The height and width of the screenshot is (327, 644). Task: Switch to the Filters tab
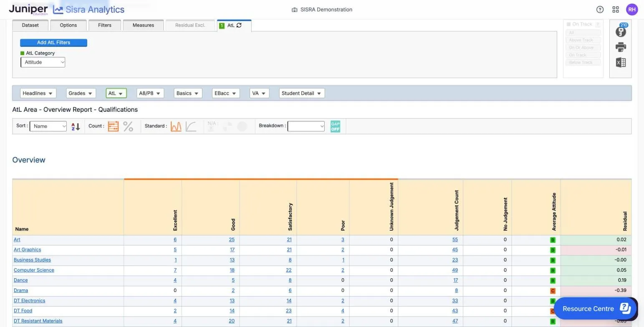105,25
